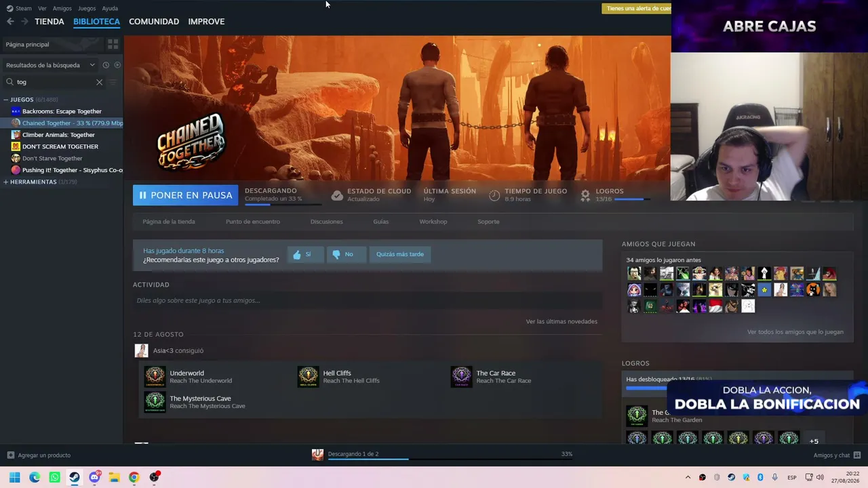
Task: Switch to TIENDA tab
Action: pyautogui.click(x=50, y=22)
